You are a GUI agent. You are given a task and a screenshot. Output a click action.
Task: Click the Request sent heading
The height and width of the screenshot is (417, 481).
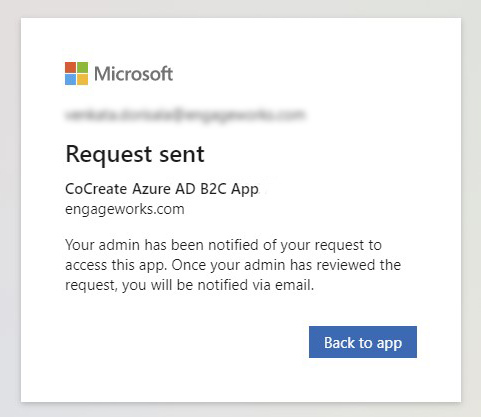click(135, 154)
